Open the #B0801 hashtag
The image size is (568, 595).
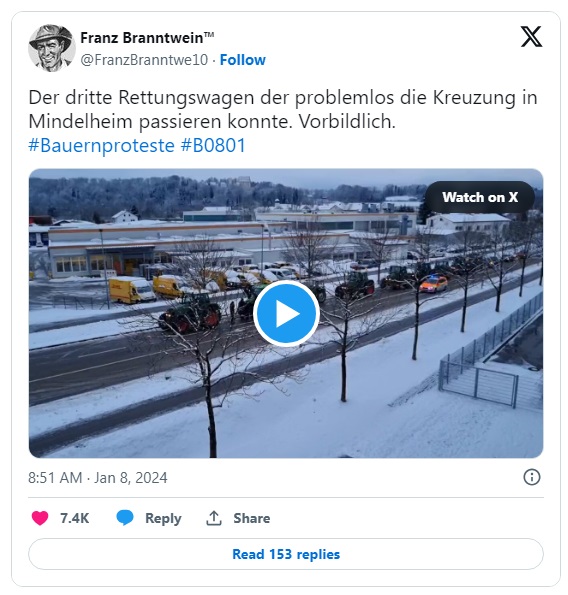[213, 145]
